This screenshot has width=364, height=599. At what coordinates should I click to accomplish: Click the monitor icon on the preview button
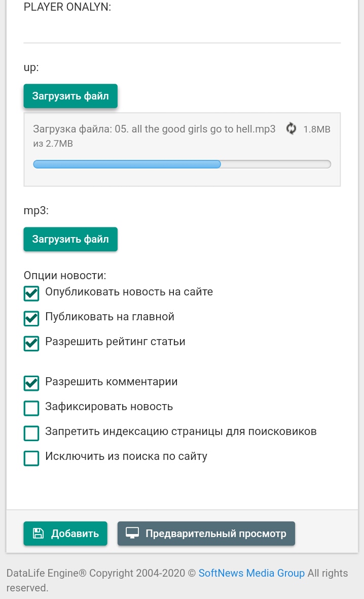[132, 534]
